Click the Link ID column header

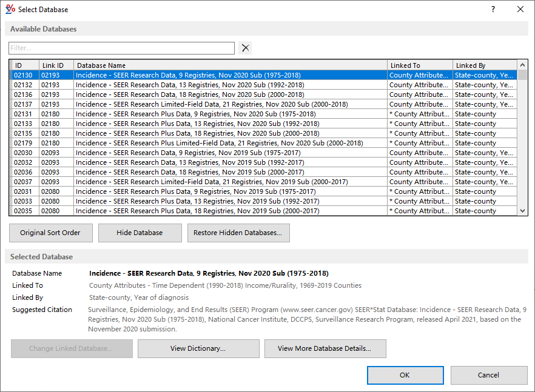56,65
